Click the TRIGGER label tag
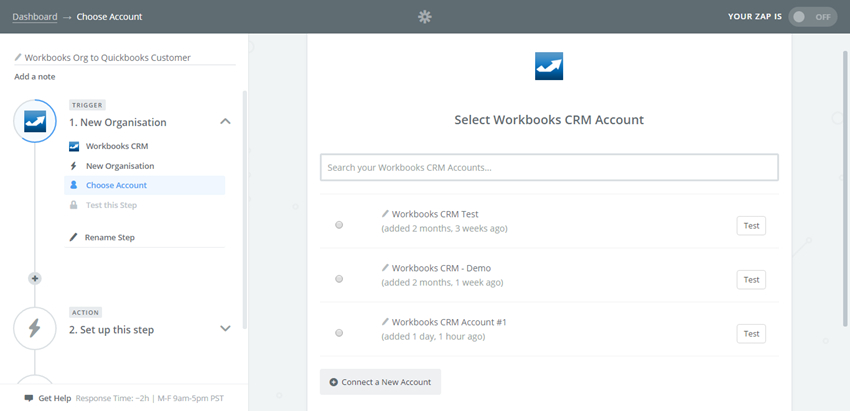Screen dimensions: 850x411 tap(87, 105)
